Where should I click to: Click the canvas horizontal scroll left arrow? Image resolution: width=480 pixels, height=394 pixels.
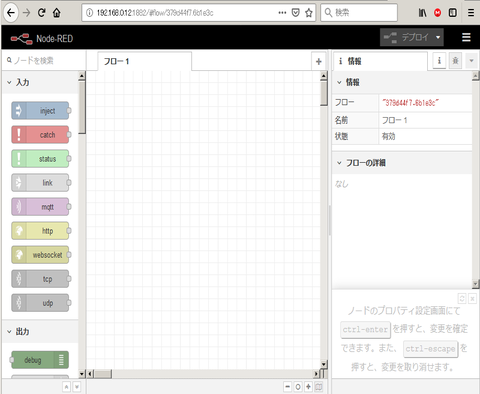pyautogui.click(x=90, y=374)
